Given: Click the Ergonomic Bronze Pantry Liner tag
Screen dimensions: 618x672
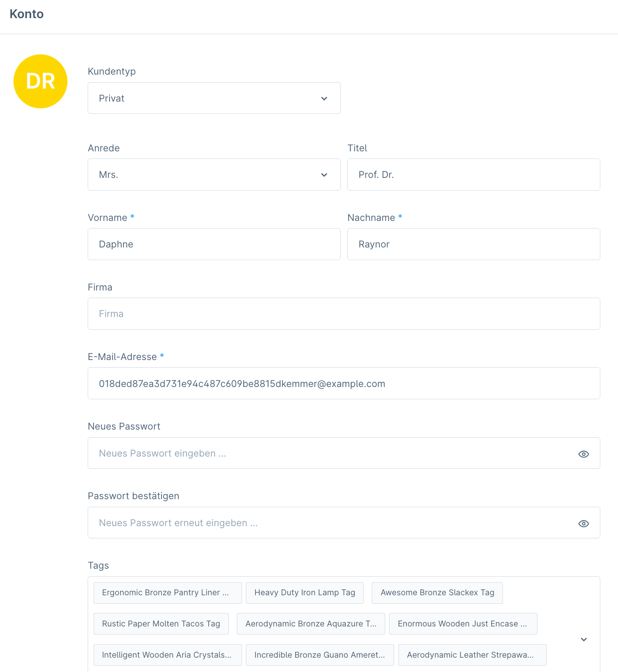Looking at the screenshot, I should [x=167, y=592].
